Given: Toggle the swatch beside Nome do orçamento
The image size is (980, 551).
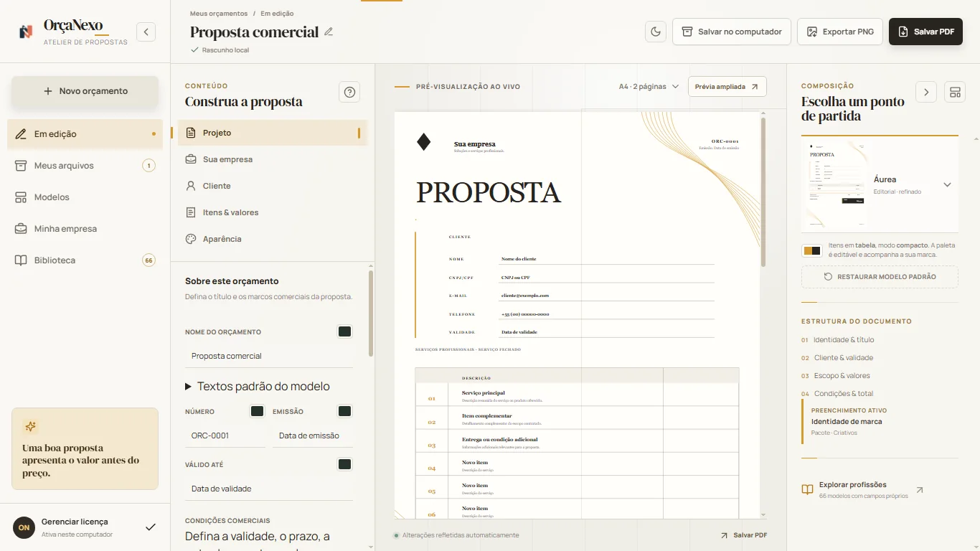Looking at the screenshot, I should 344,331.
